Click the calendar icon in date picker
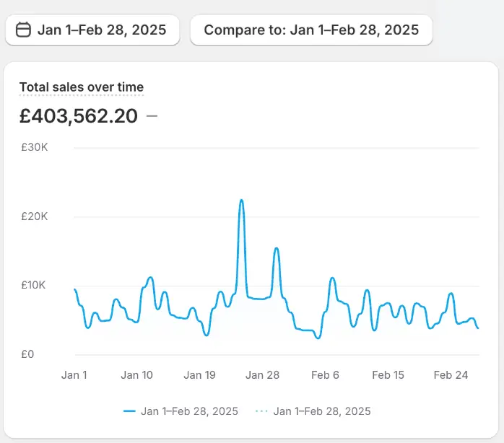 [x=23, y=30]
